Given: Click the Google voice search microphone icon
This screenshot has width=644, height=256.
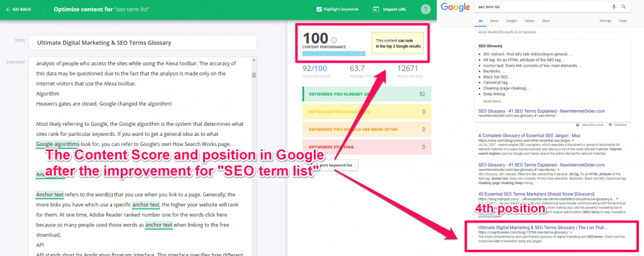Looking at the screenshot, I should point(614,7).
